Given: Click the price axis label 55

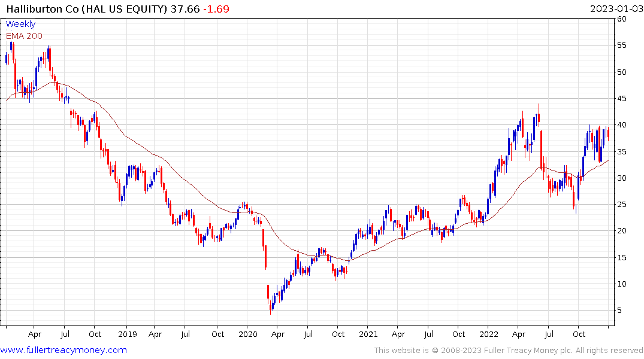Looking at the screenshot, I should pyautogui.click(x=622, y=45).
